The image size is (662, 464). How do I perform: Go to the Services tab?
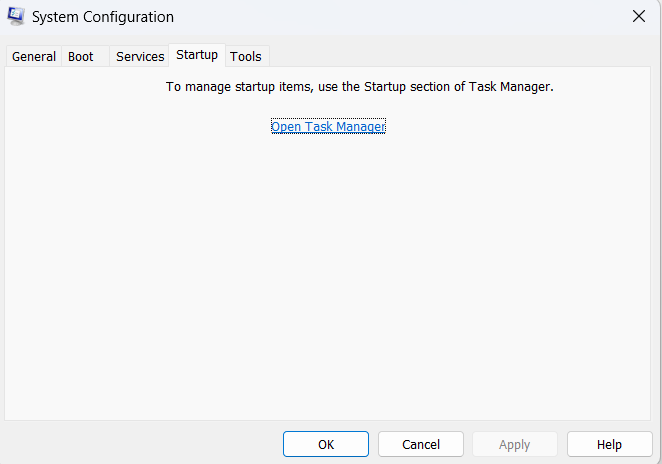click(x=140, y=56)
